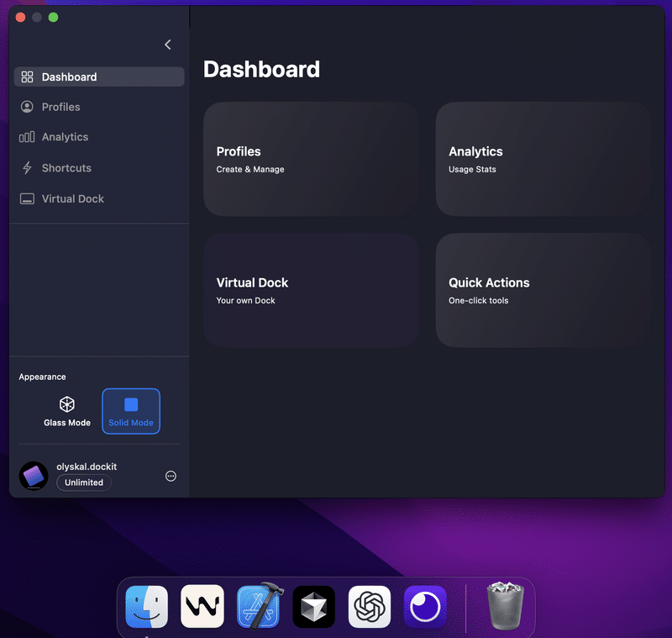This screenshot has height=638, width=672.
Task: Click the olyskal.dockit account avatar
Action: click(x=34, y=476)
